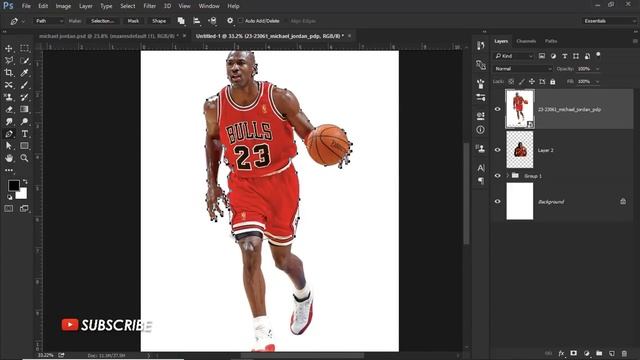This screenshot has width=640, height=360.
Task: Toggle lock image pixels
Action: [522, 82]
